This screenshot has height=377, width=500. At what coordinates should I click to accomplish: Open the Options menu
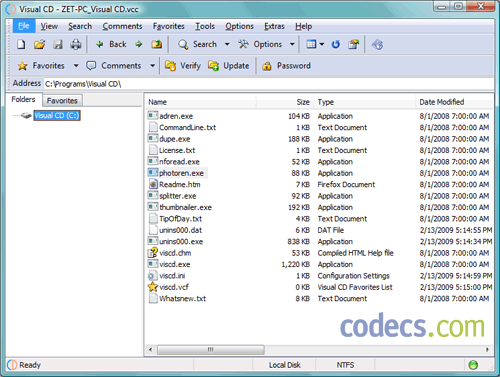coord(239,26)
